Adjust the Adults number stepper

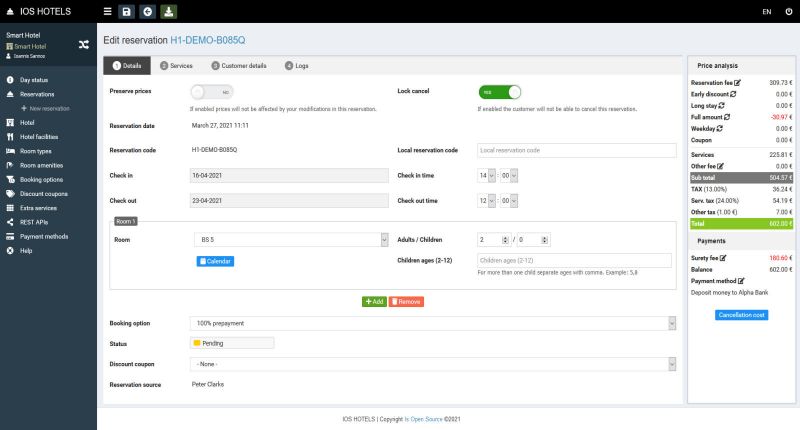[x=505, y=240]
